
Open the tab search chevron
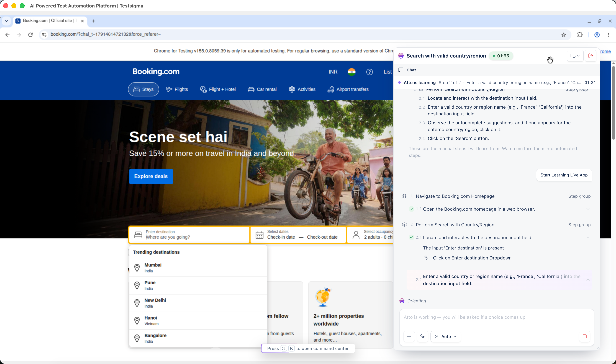[x=6, y=21]
